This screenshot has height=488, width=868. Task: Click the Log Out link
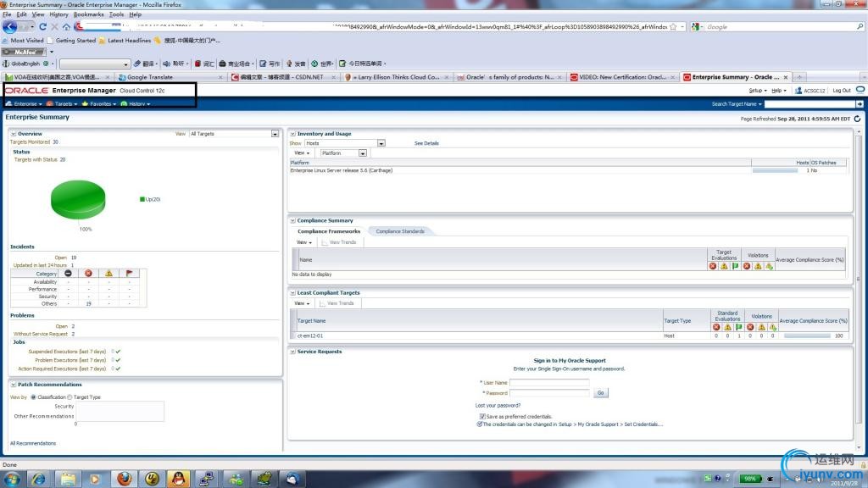[842, 90]
